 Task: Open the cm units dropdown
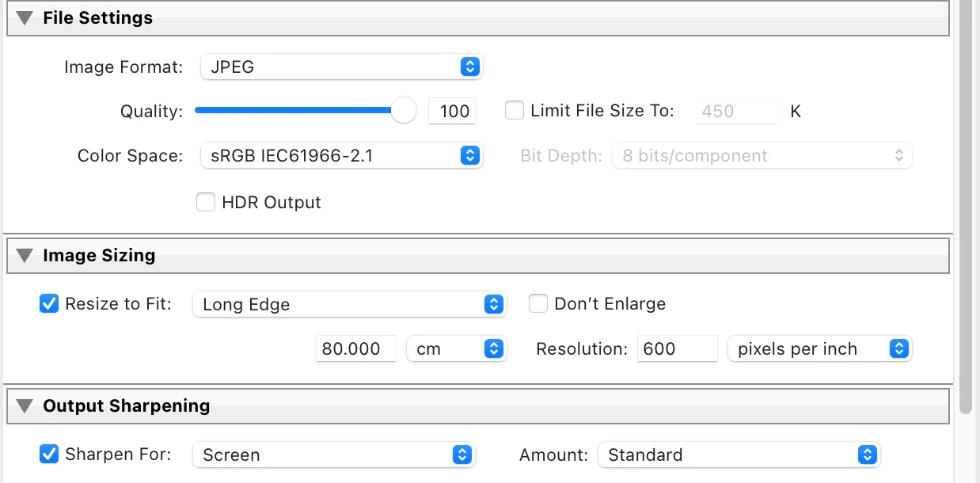tap(456, 348)
